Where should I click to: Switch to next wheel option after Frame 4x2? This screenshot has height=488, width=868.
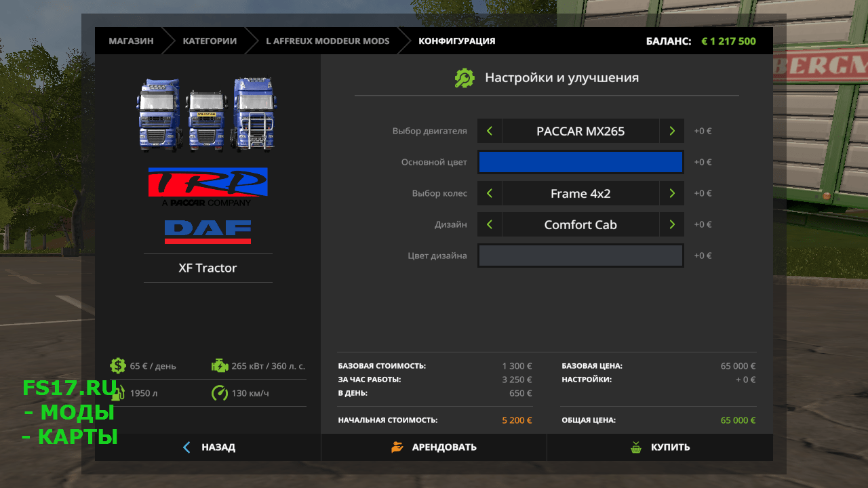pyautogui.click(x=671, y=193)
